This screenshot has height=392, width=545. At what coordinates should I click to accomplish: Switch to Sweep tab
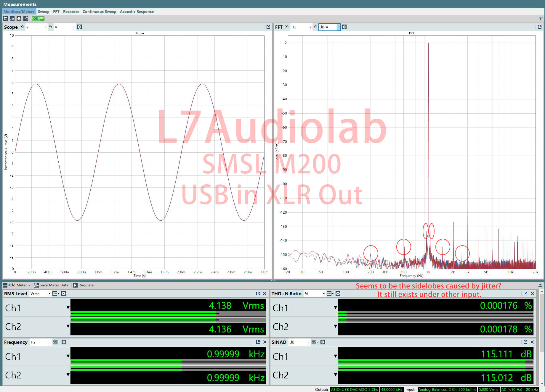click(x=44, y=12)
